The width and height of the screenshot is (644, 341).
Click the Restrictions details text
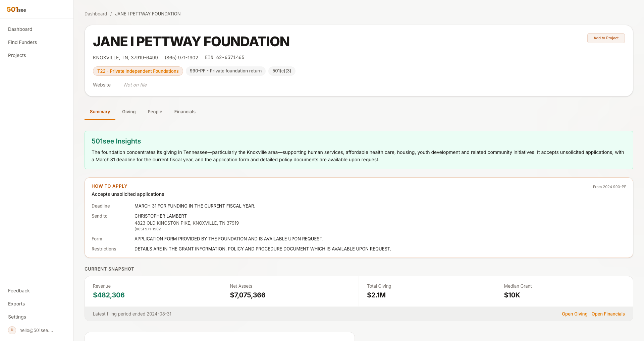tap(263, 249)
